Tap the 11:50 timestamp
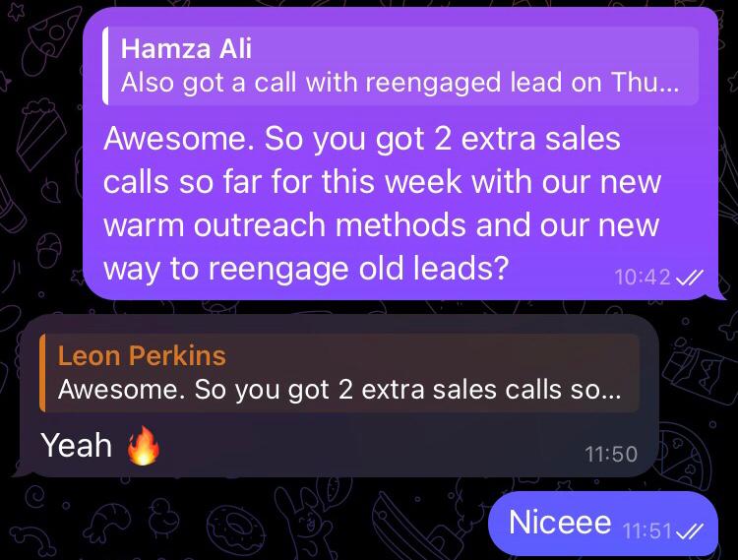 pyautogui.click(x=611, y=454)
